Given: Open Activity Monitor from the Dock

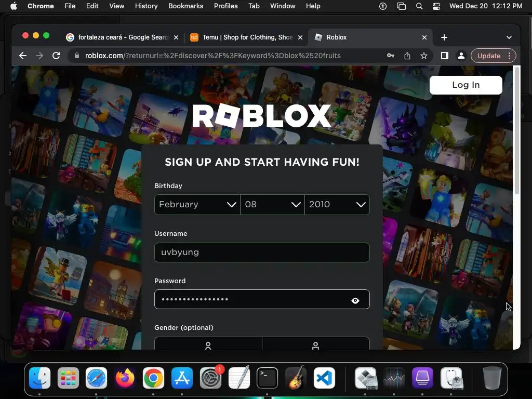Looking at the screenshot, I should pos(394,378).
